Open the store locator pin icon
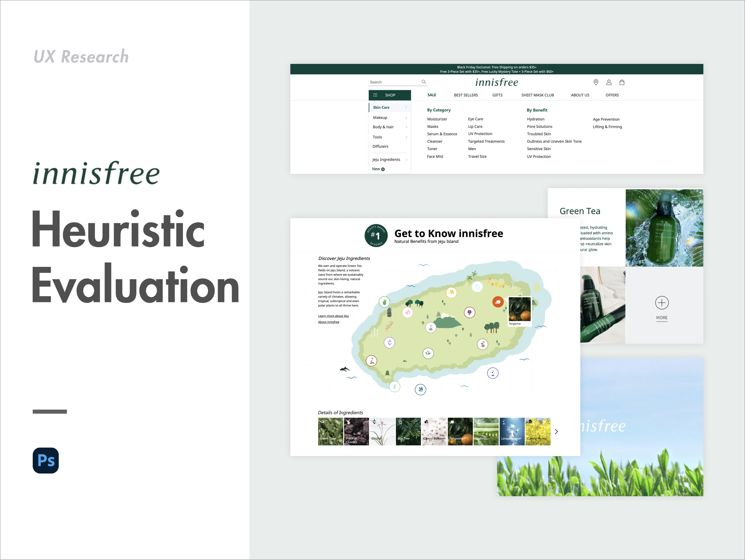The image size is (745, 560). click(x=596, y=82)
